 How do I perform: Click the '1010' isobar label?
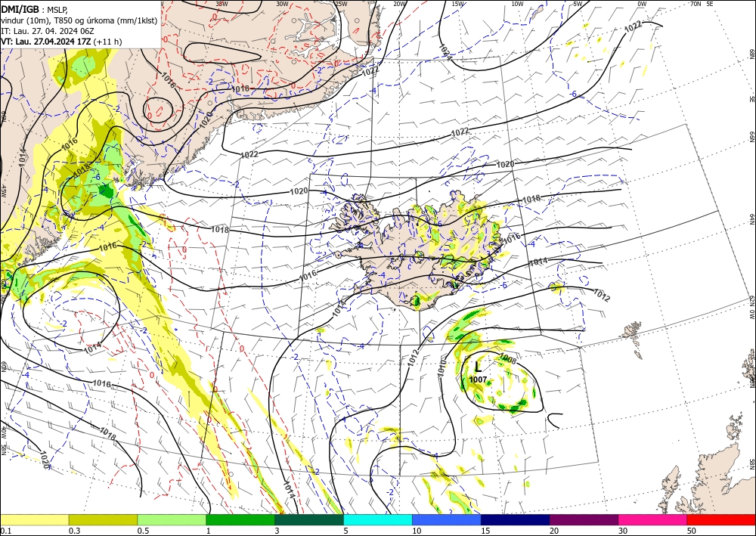point(443,367)
